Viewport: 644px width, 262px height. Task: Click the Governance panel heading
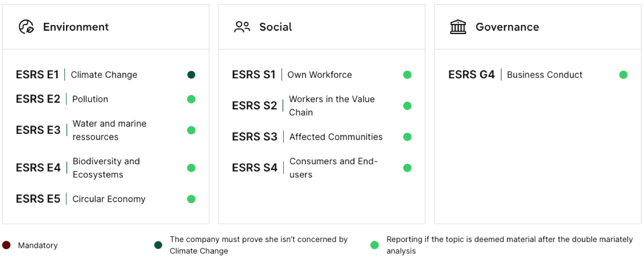(507, 27)
